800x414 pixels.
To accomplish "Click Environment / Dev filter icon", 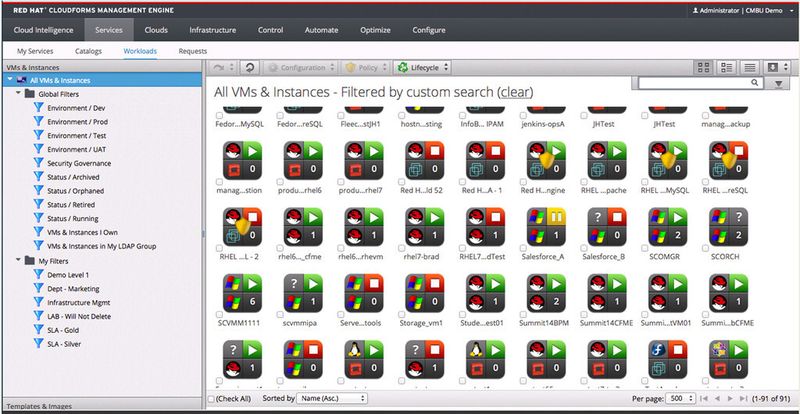I will coord(38,108).
